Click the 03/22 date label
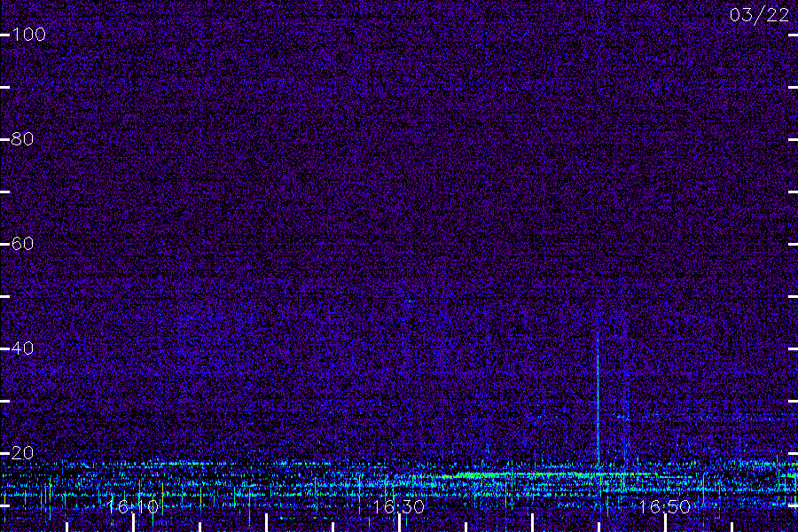The height and width of the screenshot is (532, 798). pos(759,15)
